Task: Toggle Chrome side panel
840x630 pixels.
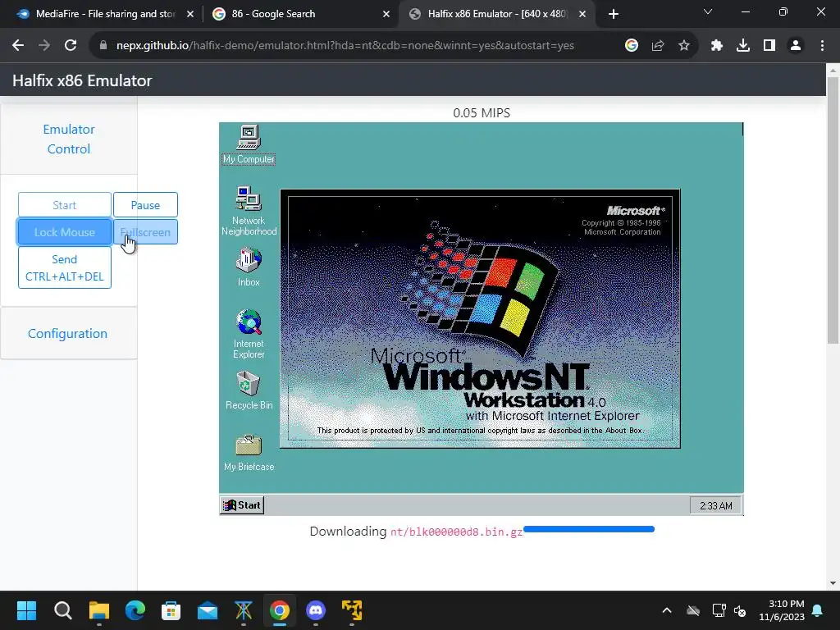Action: [769, 46]
